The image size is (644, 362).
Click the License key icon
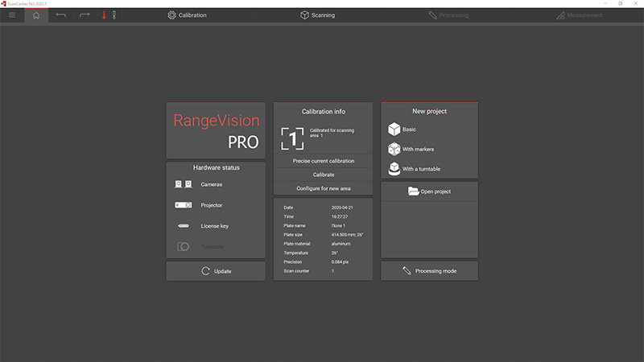(x=184, y=226)
